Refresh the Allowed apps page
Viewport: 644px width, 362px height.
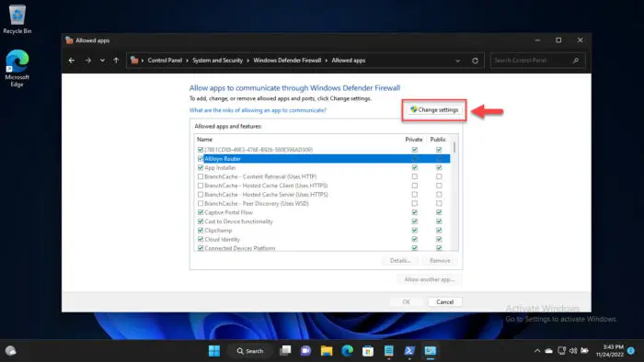(475, 61)
